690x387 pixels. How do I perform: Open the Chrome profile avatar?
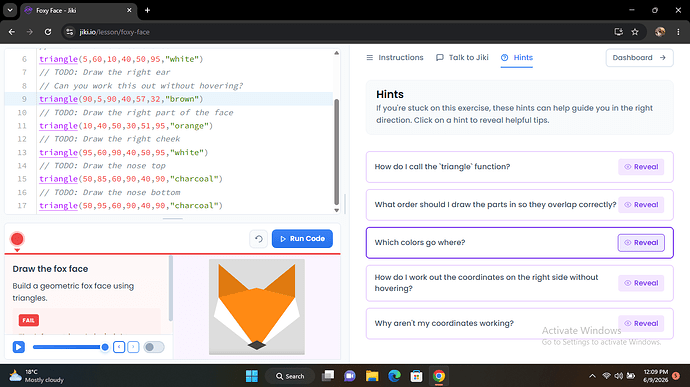[660, 32]
